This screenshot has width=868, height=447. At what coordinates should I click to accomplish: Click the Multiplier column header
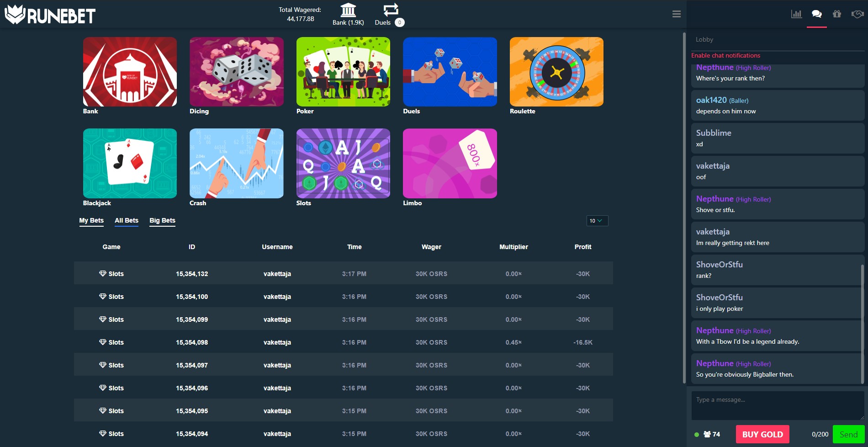point(513,247)
